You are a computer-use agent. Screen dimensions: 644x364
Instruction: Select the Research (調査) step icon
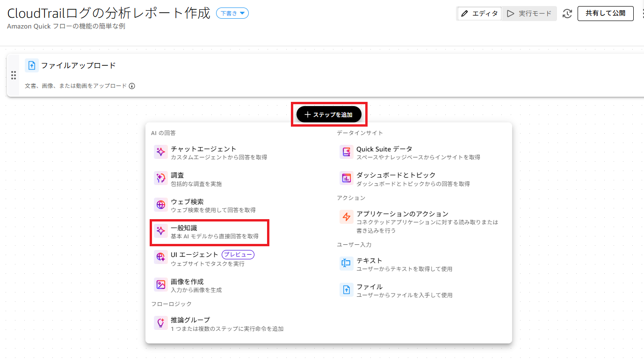tap(161, 178)
